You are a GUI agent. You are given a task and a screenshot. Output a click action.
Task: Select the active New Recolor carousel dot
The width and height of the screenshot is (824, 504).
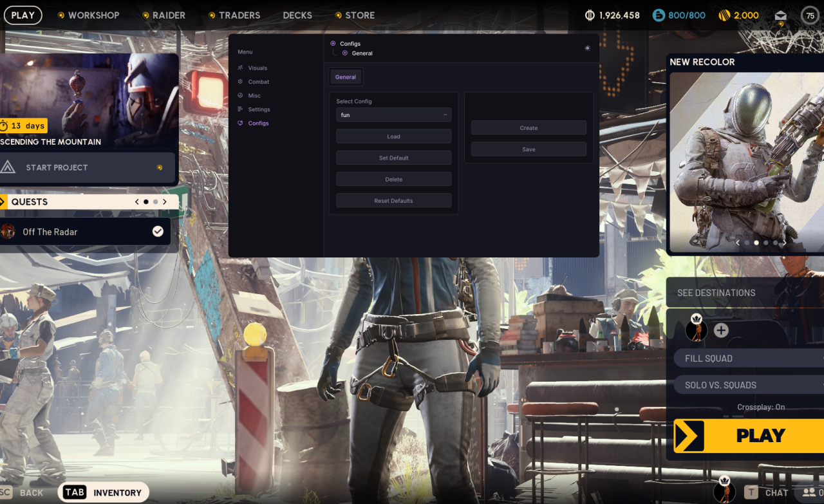[x=756, y=243]
